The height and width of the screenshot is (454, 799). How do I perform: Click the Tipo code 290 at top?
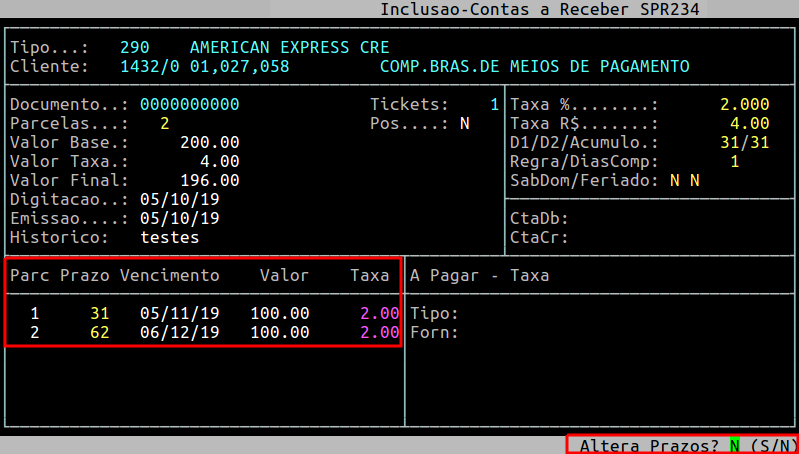coord(134,47)
